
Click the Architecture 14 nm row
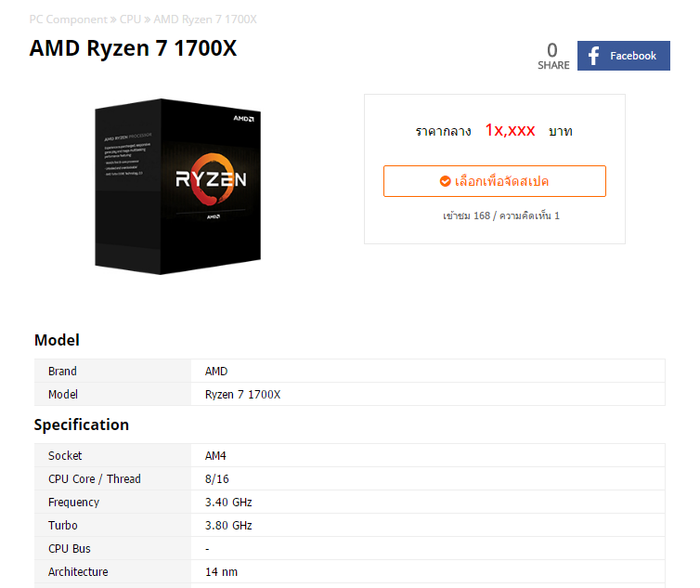pos(350,572)
